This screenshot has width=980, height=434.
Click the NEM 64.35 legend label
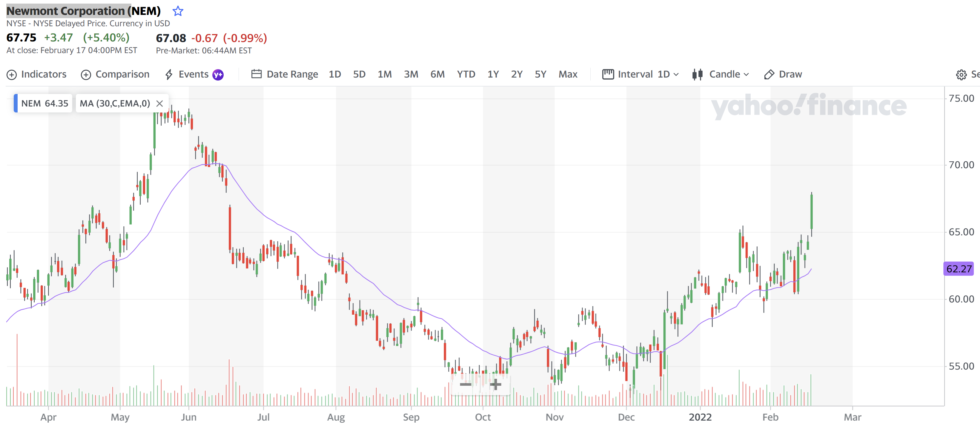[x=45, y=104]
